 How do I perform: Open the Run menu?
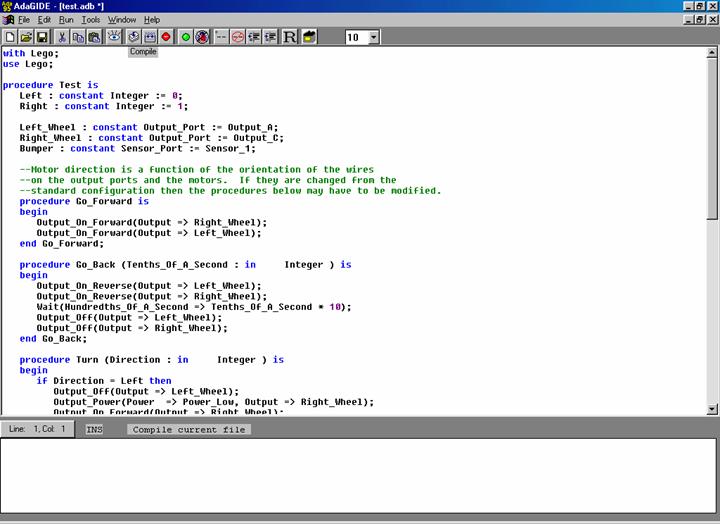pos(66,20)
